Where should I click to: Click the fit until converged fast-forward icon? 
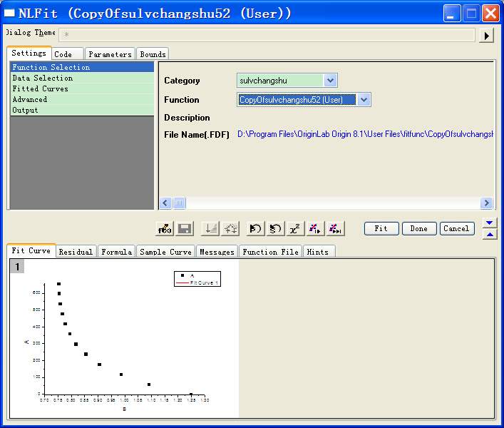[x=335, y=229]
